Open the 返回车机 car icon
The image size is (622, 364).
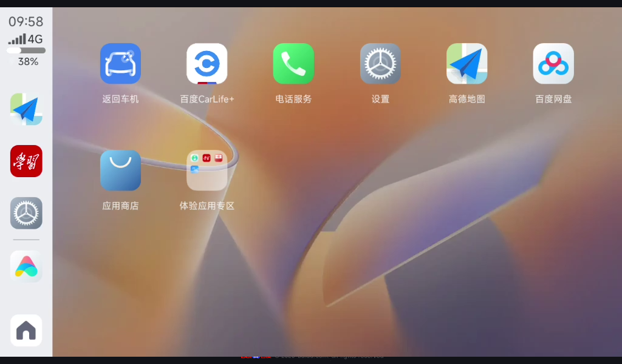pos(121,63)
